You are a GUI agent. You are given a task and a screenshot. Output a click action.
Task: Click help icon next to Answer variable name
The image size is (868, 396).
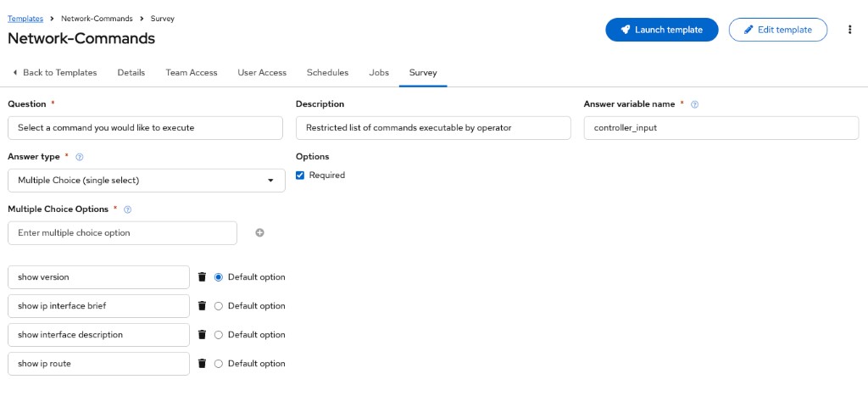[x=695, y=104]
